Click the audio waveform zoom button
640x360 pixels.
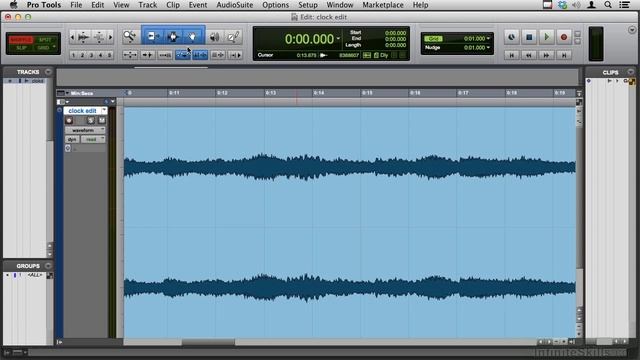point(83,37)
